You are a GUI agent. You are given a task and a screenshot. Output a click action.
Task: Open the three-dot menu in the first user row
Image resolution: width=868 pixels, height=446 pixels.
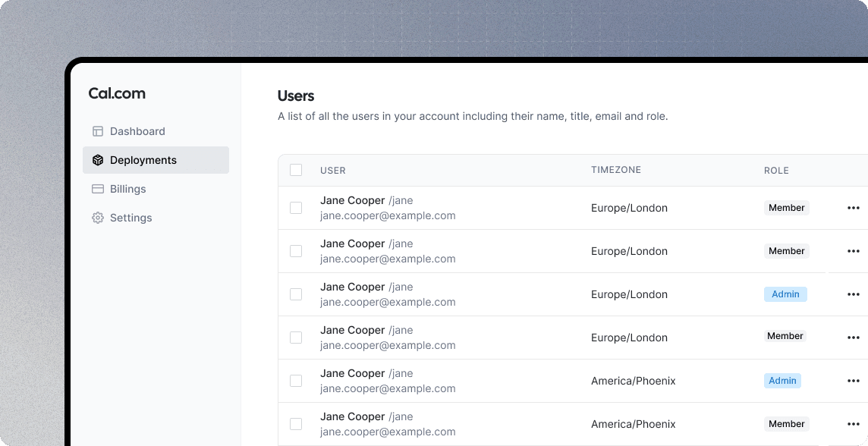tap(853, 208)
